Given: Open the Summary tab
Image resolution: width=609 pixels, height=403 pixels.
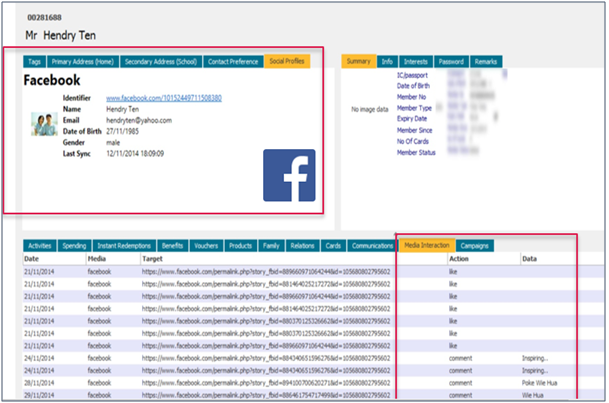Looking at the screenshot, I should coord(358,61).
